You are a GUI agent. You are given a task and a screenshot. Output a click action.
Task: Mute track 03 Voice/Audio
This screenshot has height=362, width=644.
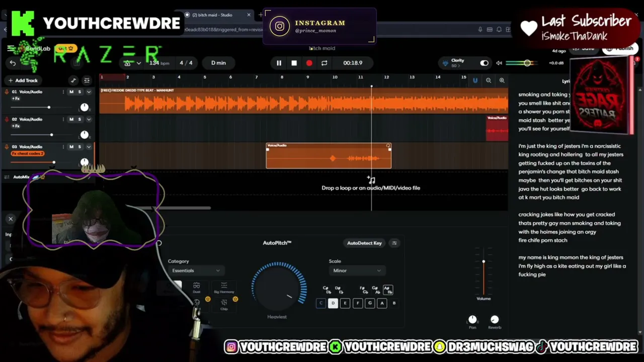71,147
